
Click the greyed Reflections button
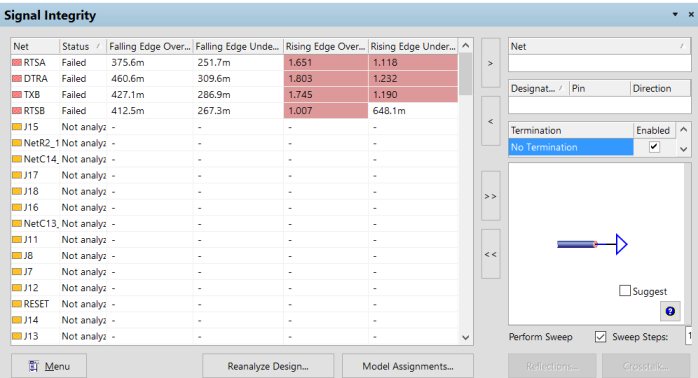click(x=552, y=366)
